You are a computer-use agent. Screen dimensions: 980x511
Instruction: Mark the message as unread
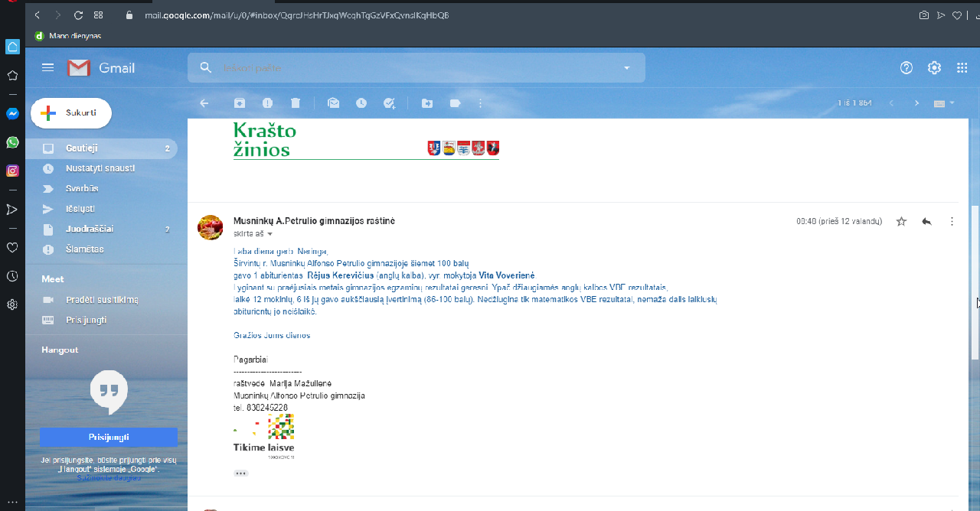[333, 103]
